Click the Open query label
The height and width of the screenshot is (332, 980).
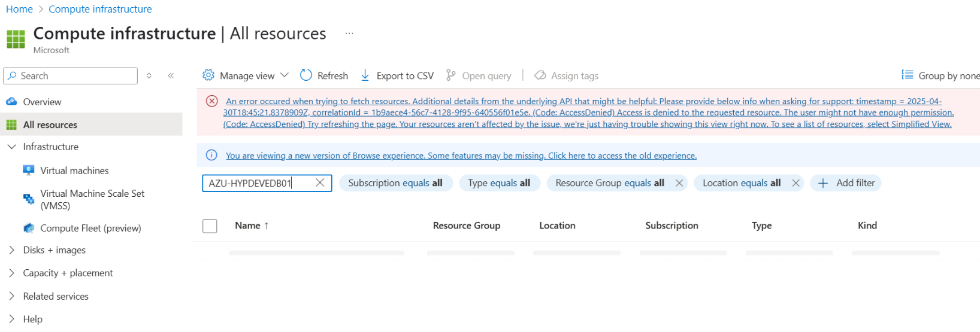coord(486,75)
